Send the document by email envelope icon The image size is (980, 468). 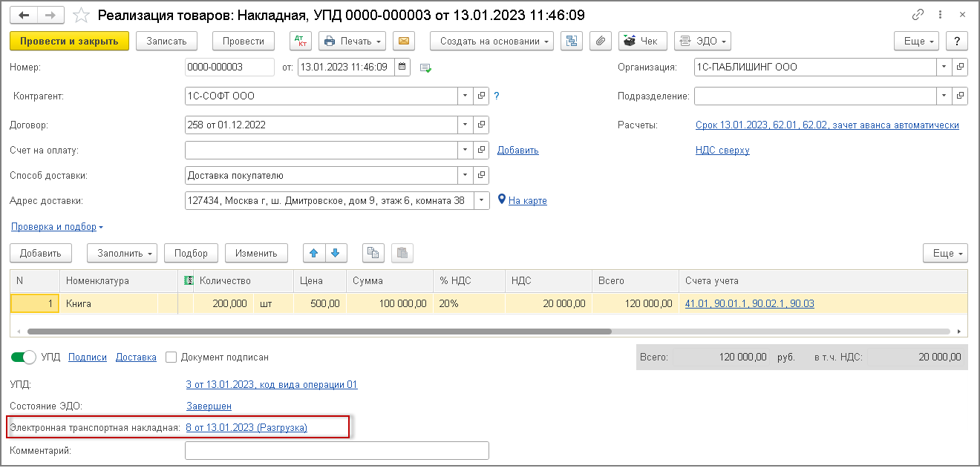click(403, 41)
